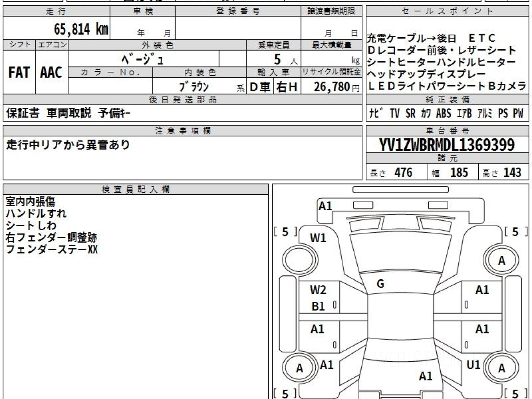Click the セールスポイント header

[447, 12]
